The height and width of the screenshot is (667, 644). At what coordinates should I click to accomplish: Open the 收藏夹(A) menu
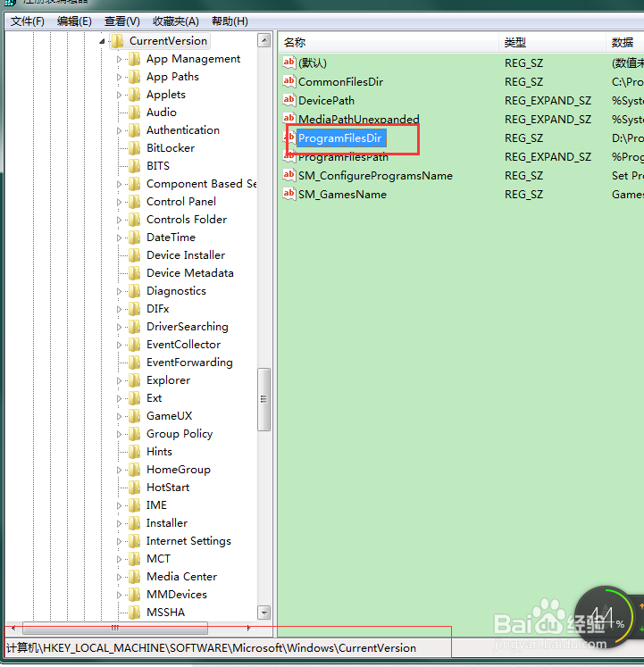pos(175,21)
